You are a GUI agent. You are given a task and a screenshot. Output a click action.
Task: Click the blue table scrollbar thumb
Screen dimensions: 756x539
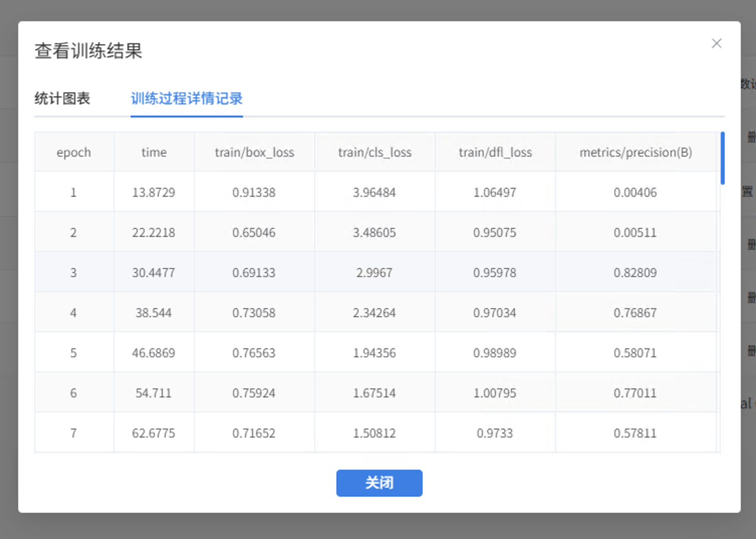click(722, 156)
